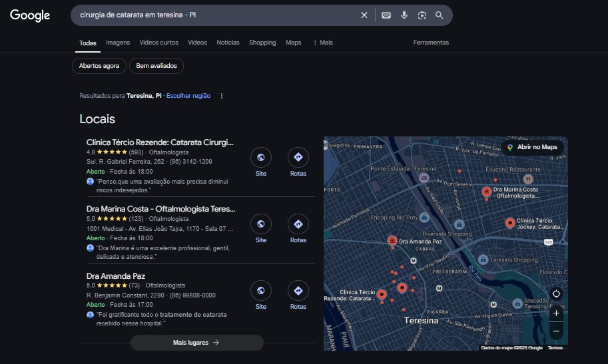Click the Mais lugares button
The height and width of the screenshot is (364, 608).
tap(197, 343)
